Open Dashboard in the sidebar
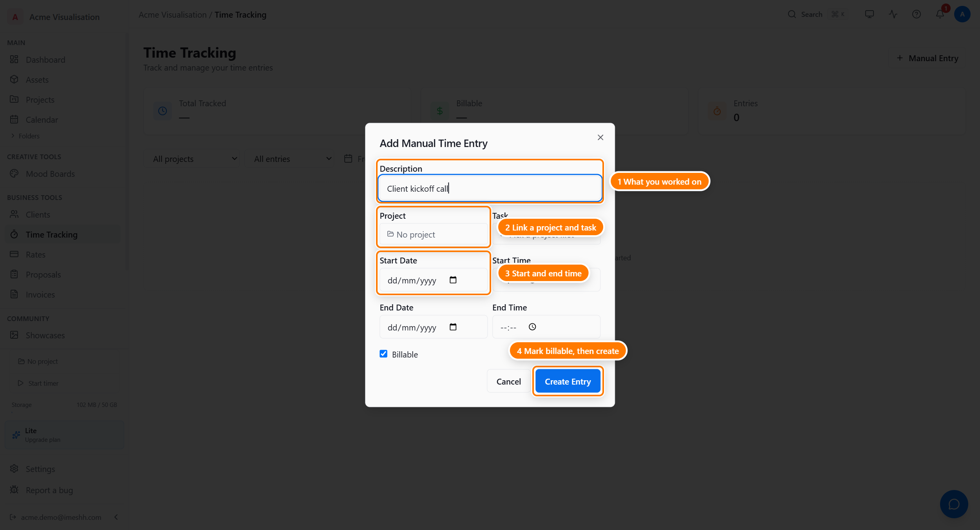The height and width of the screenshot is (530, 980). click(x=64, y=60)
